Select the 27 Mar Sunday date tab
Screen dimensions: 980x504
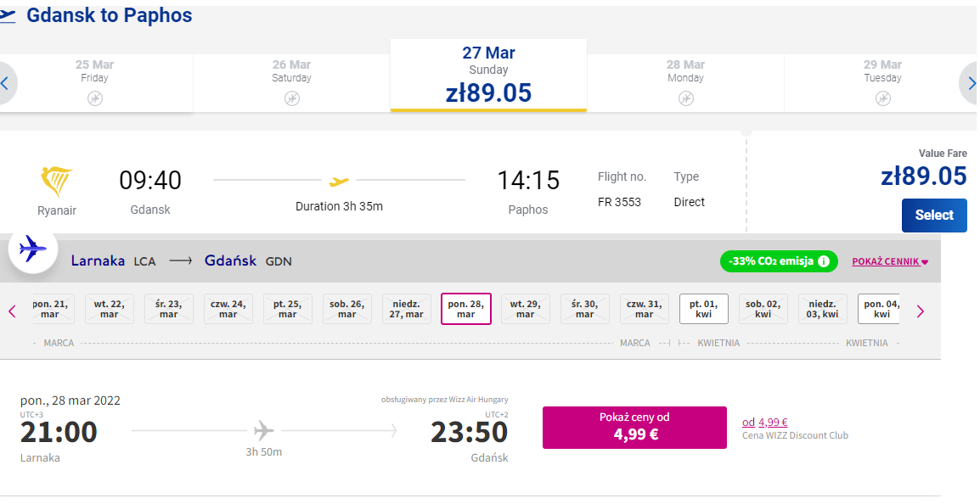pos(488,76)
